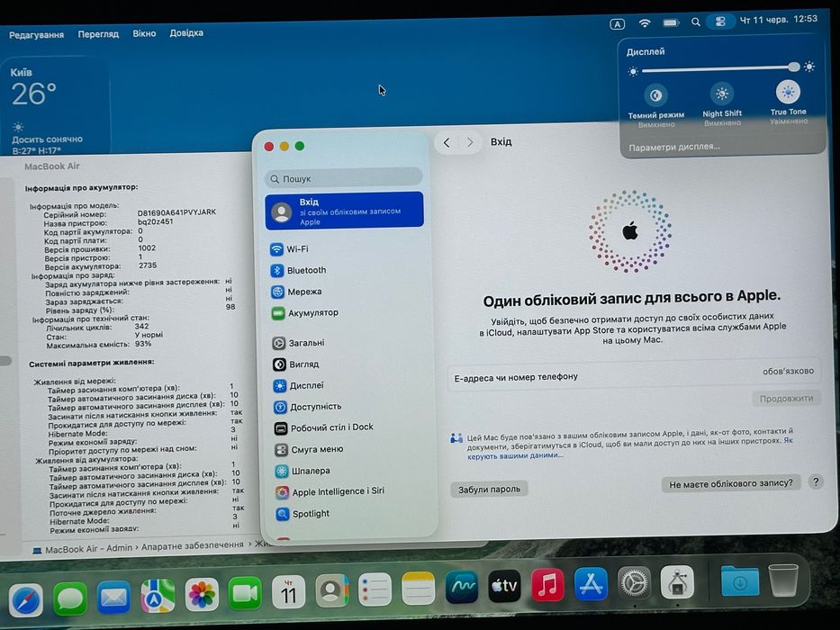Open the Downloads folder in Dock
The image size is (840, 630).
pyautogui.click(x=739, y=581)
